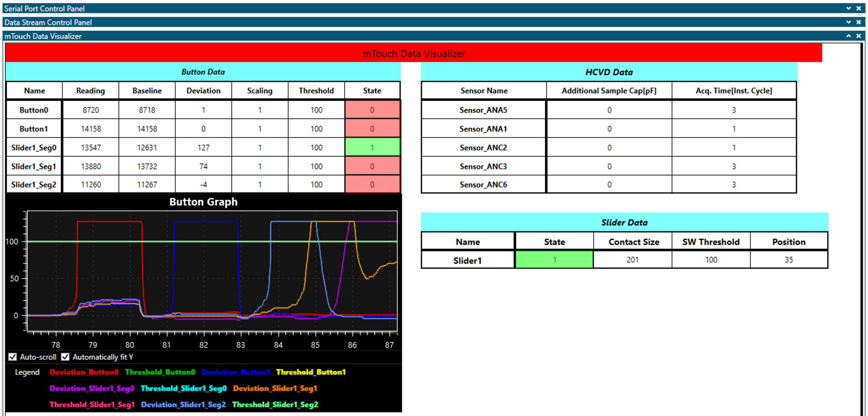Expand the Data Stream Control Panel chevron

pyautogui.click(x=849, y=22)
